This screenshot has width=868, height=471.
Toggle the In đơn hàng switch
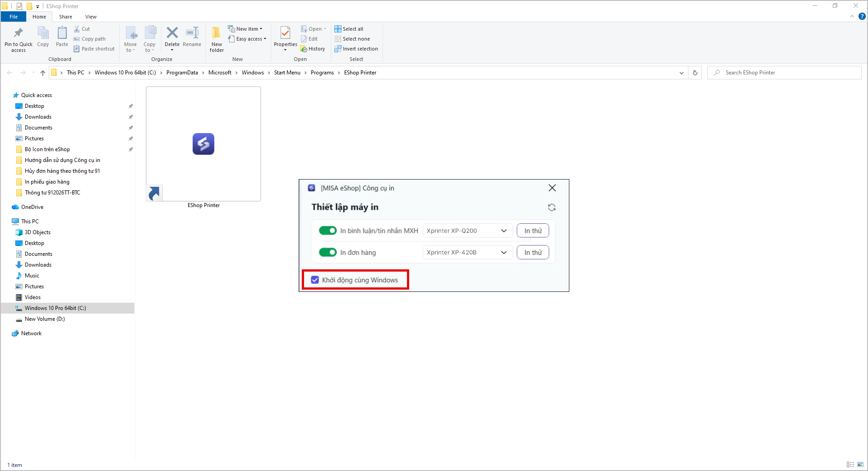(x=328, y=252)
